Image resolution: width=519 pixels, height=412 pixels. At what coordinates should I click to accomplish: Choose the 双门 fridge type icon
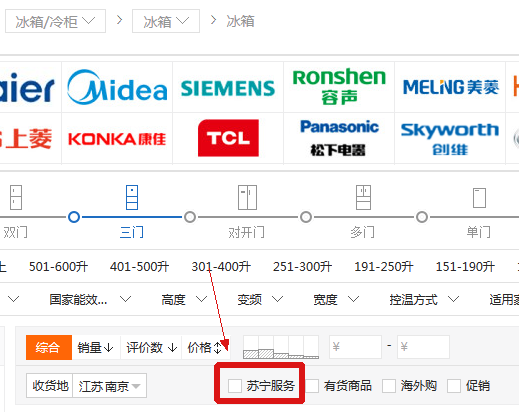[16, 198]
